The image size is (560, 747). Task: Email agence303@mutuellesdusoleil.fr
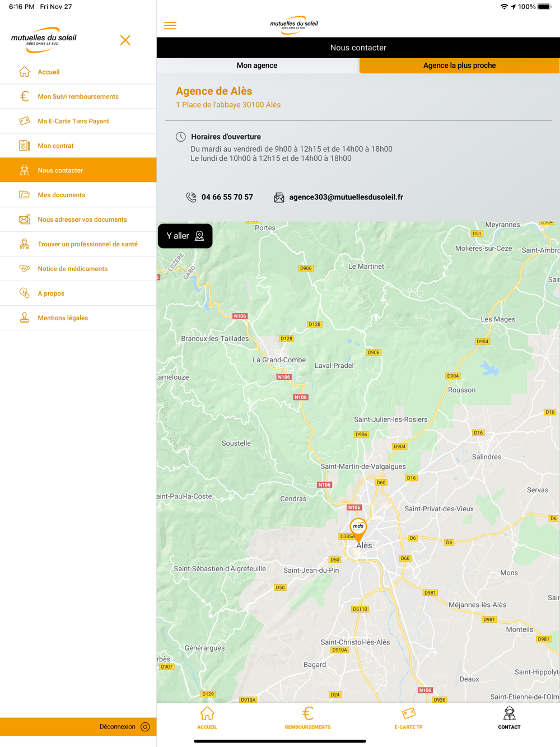(x=346, y=197)
